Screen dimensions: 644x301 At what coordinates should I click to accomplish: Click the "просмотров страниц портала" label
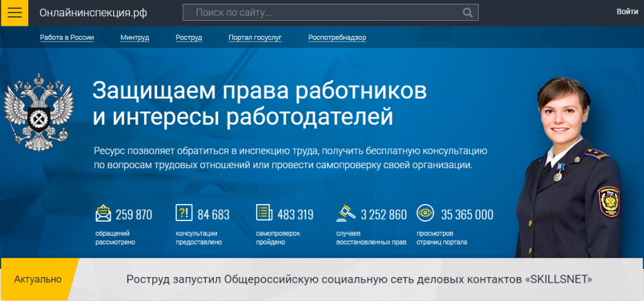442,237
